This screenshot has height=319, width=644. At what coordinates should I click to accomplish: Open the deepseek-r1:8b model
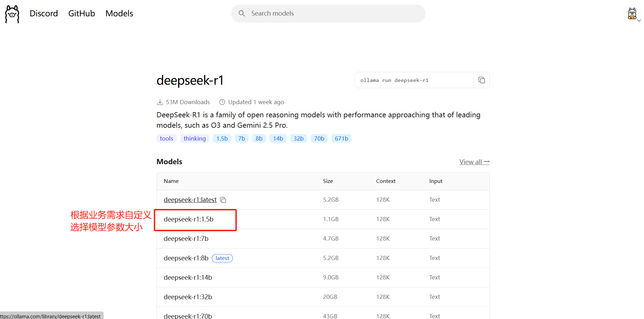[186, 258]
